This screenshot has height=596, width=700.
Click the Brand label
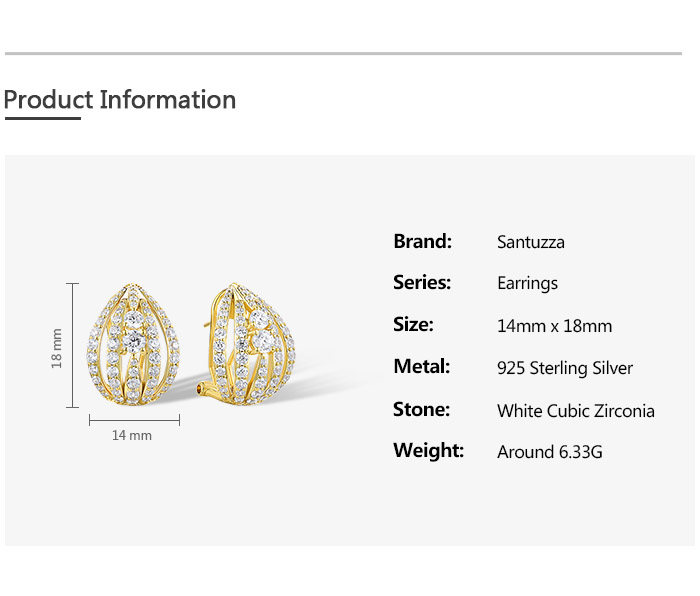[x=422, y=242]
